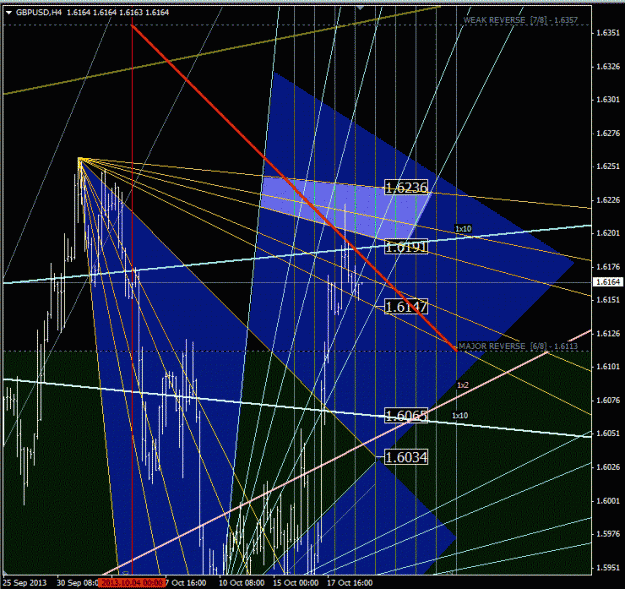The width and height of the screenshot is (625, 589).
Task: Click the current price tag 1.6164 on axis
Action: 608,282
